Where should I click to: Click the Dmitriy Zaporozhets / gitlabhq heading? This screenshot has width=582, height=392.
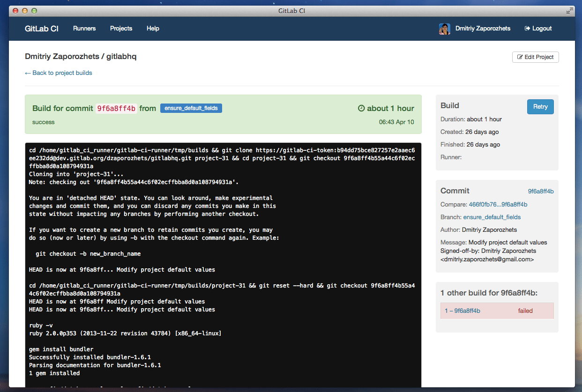click(81, 57)
